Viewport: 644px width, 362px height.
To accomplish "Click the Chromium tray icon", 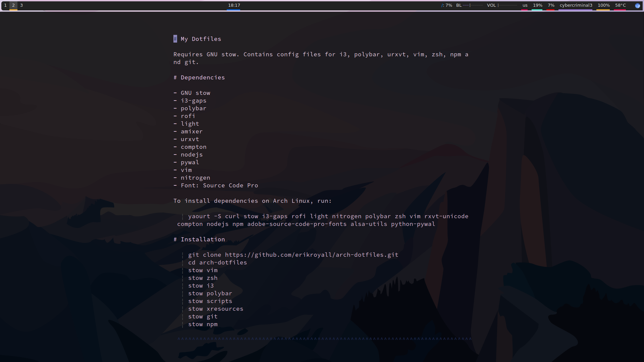I will [x=637, y=5].
